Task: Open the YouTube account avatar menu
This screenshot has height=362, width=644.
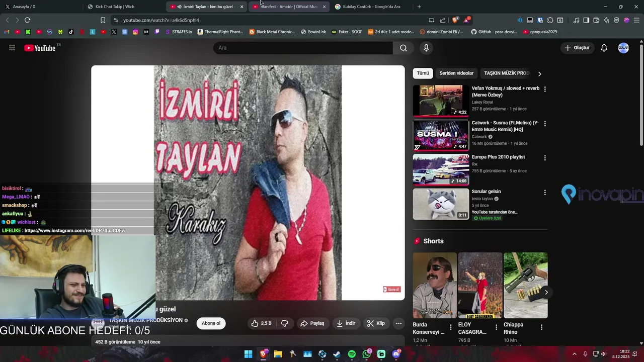Action: pos(623,48)
